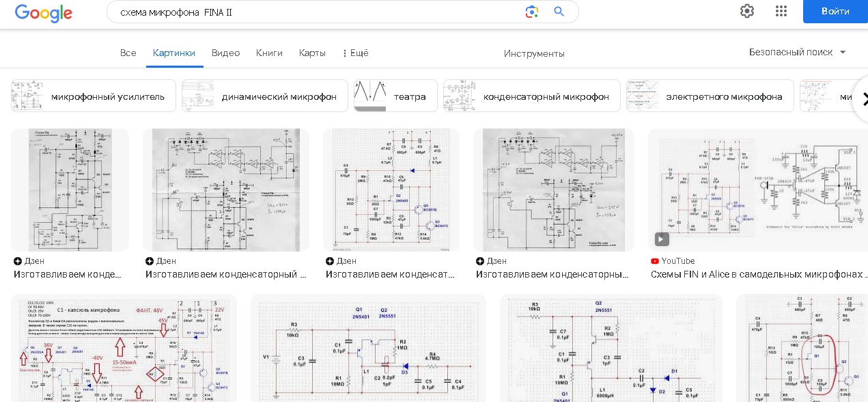This screenshot has height=402, width=868.
Task: Open the Схемы FIN и Alice link
Action: pos(758,274)
